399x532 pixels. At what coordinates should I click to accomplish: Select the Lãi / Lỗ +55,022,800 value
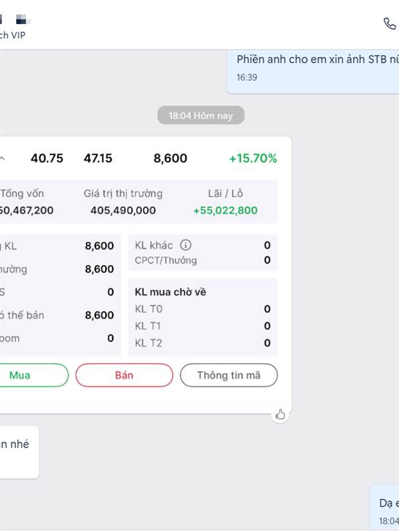pos(225,210)
